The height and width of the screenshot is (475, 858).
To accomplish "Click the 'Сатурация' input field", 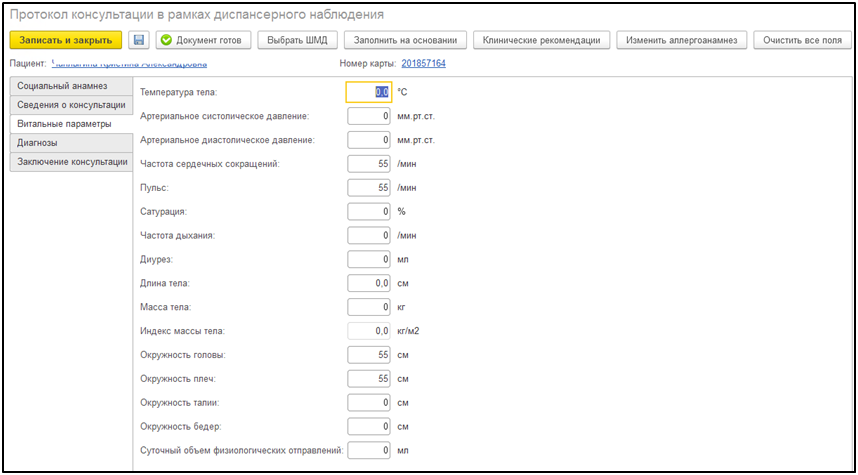I will point(369,212).
